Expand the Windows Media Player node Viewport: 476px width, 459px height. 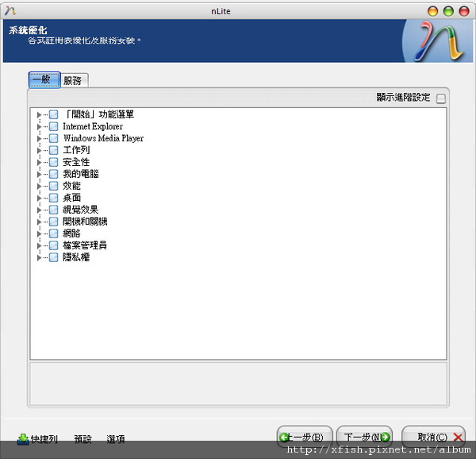click(39, 138)
